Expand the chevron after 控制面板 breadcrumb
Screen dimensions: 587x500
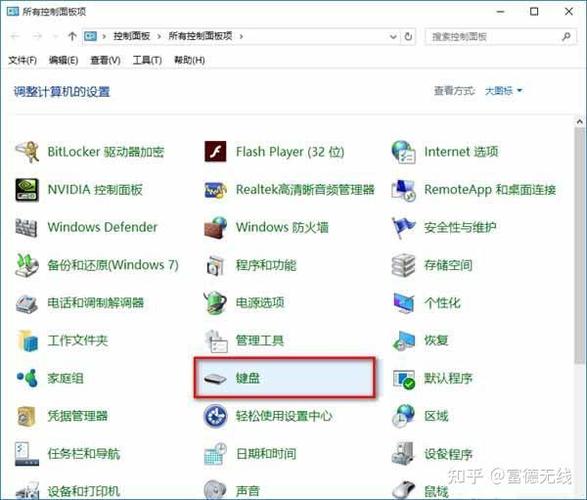[159, 36]
